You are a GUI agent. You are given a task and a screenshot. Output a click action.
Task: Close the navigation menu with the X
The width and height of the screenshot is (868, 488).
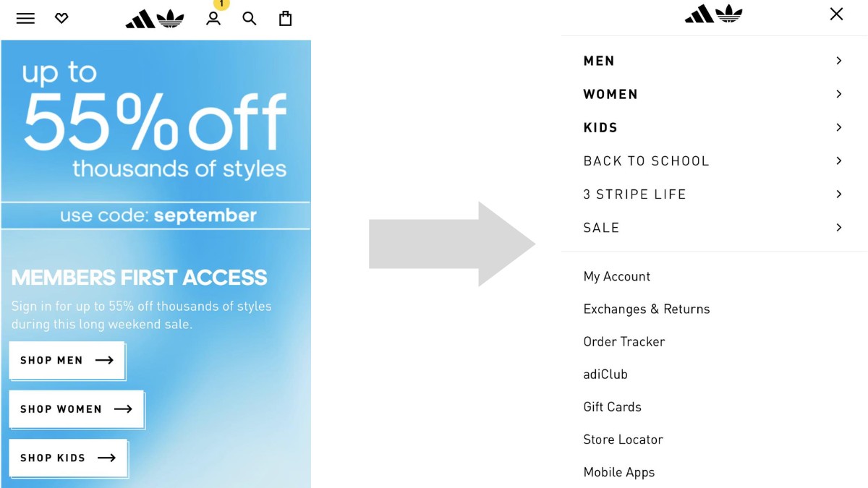[836, 14]
